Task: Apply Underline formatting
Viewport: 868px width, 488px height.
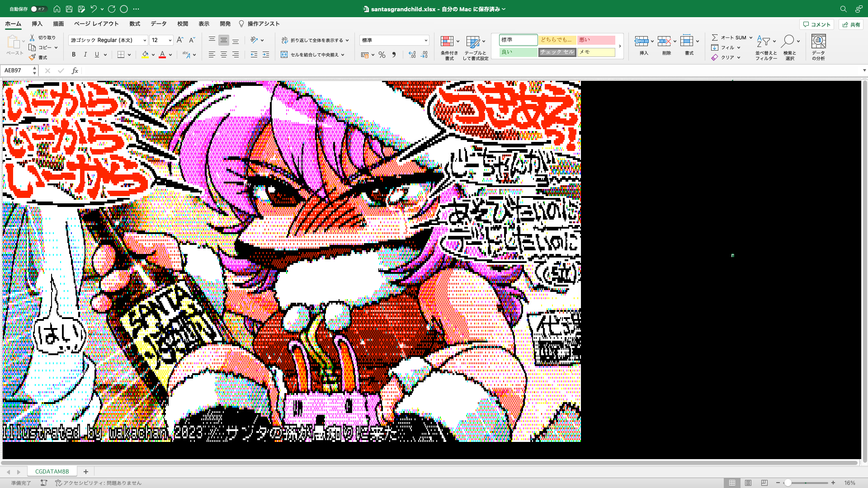Action: tap(97, 54)
